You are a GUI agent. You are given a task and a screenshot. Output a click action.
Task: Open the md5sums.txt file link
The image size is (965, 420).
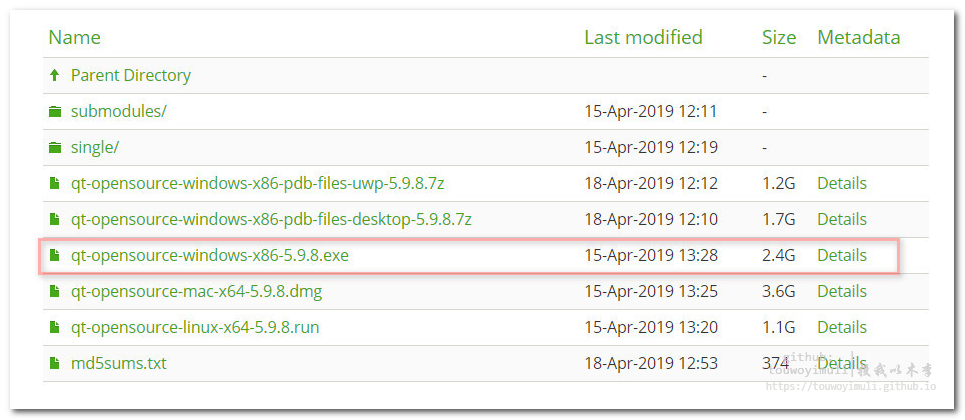pos(119,363)
